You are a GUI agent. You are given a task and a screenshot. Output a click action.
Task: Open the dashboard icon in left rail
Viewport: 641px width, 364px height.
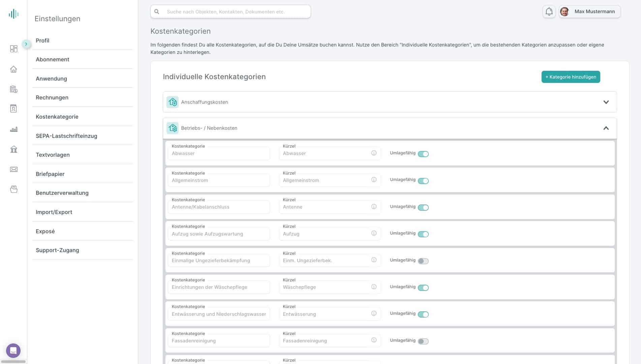(x=13, y=49)
